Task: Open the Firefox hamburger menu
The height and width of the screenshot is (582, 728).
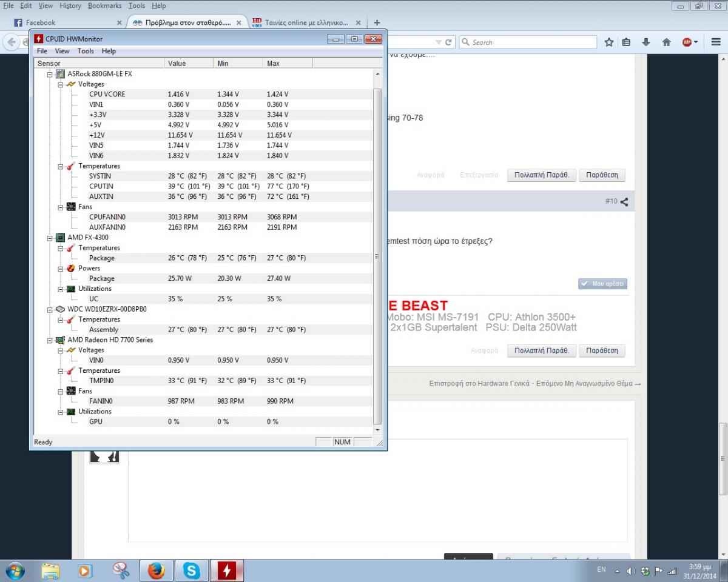Action: (x=716, y=42)
